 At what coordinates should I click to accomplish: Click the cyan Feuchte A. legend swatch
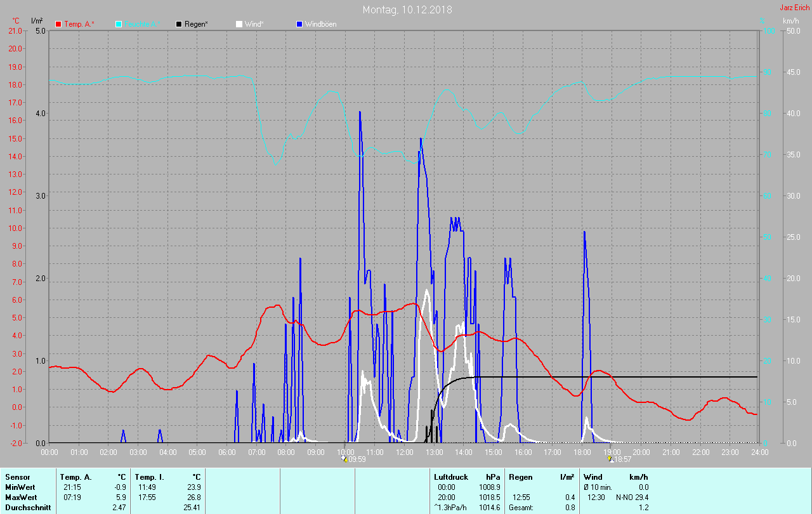point(119,24)
